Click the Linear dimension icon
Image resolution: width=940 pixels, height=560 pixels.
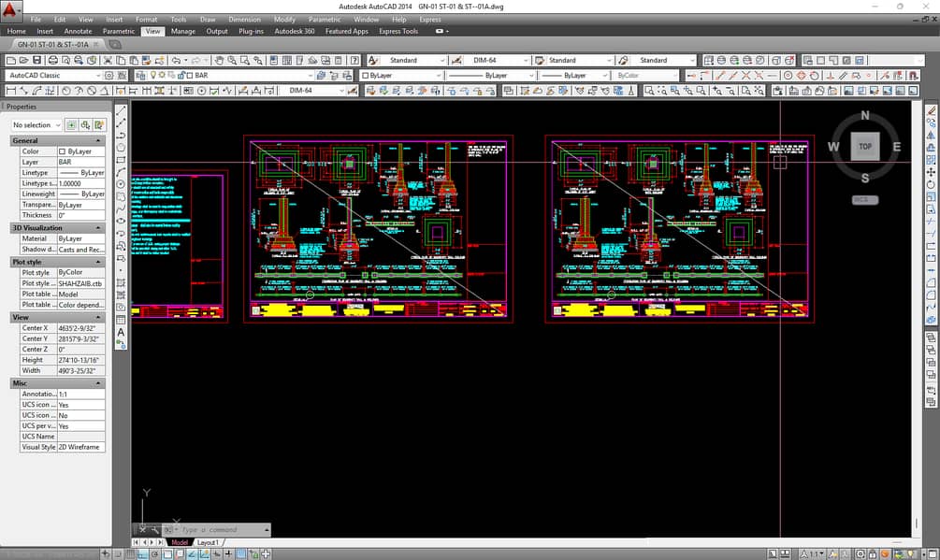click(11, 91)
